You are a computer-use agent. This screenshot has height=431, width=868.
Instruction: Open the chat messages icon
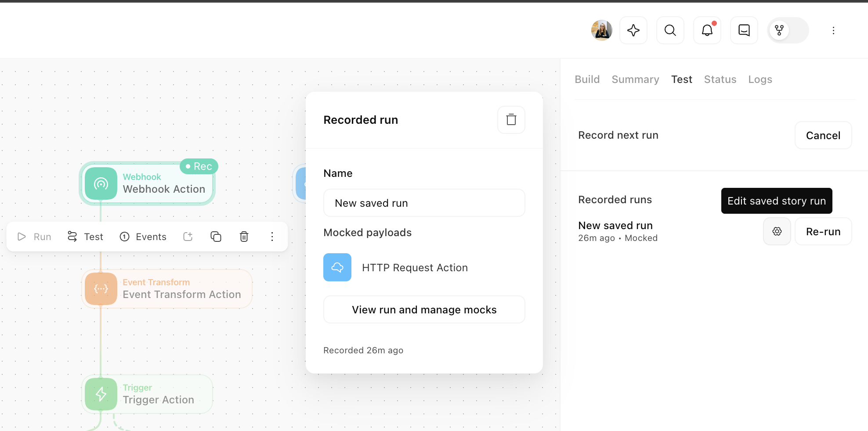click(744, 30)
